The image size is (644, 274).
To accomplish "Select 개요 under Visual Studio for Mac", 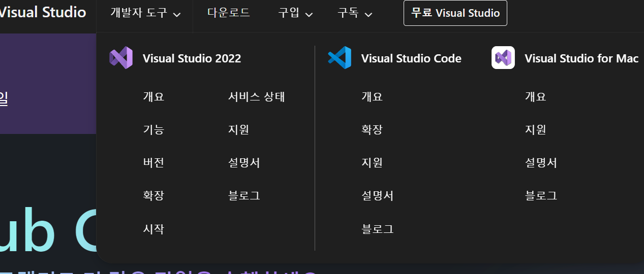I will coord(536,96).
